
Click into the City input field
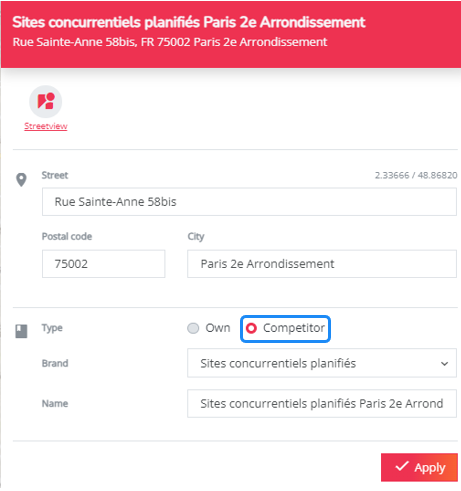click(x=322, y=264)
